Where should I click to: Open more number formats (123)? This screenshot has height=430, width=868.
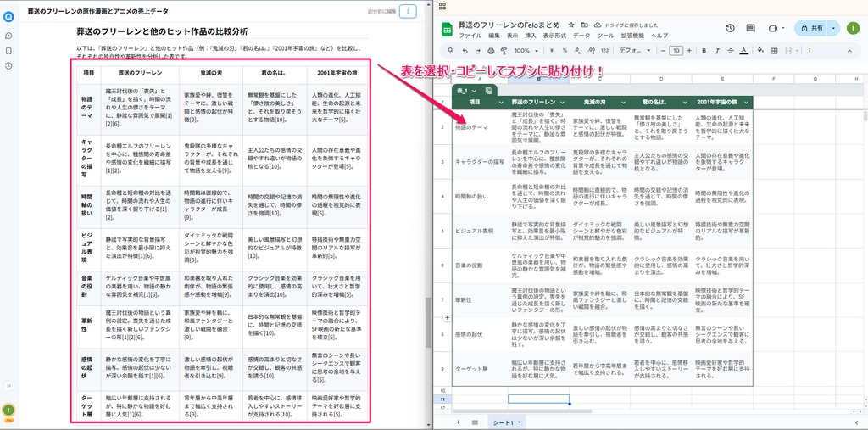click(x=604, y=51)
